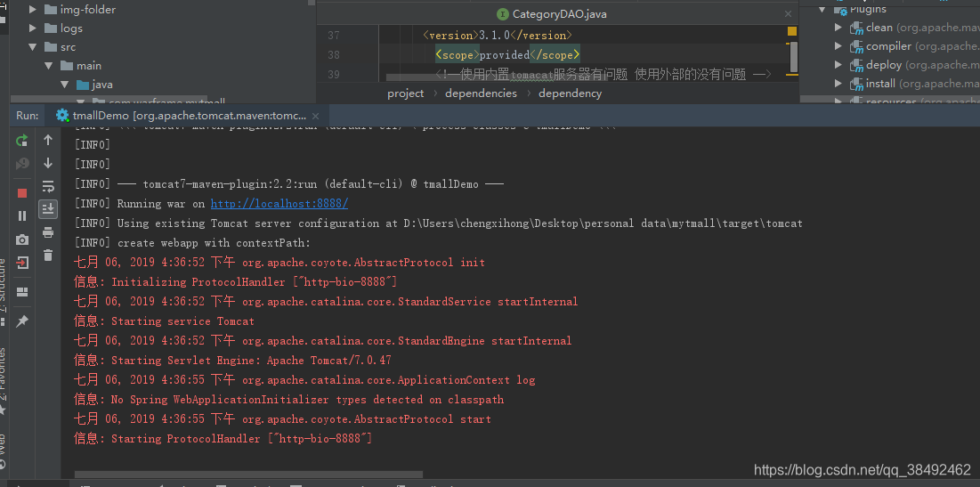The height and width of the screenshot is (487, 980).
Task: Expand the compiler Maven plugin
Action: (x=838, y=45)
